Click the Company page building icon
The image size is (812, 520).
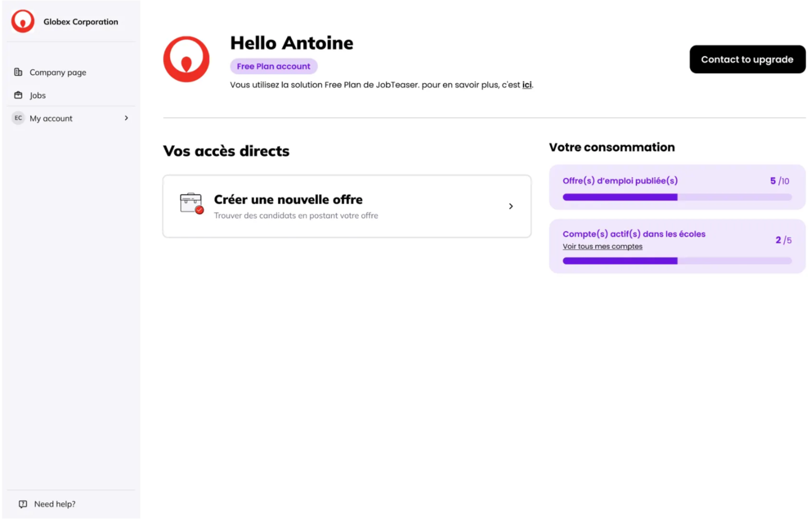click(x=18, y=72)
